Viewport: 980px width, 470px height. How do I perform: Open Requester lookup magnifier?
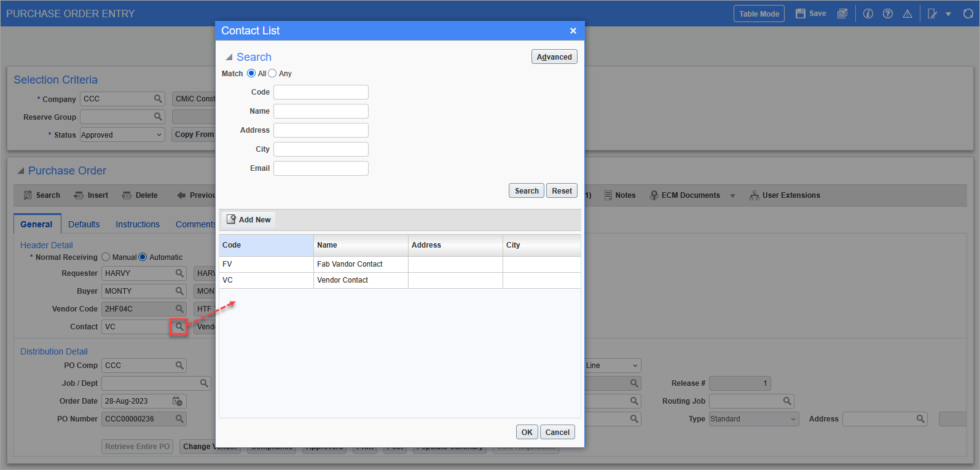(179, 273)
